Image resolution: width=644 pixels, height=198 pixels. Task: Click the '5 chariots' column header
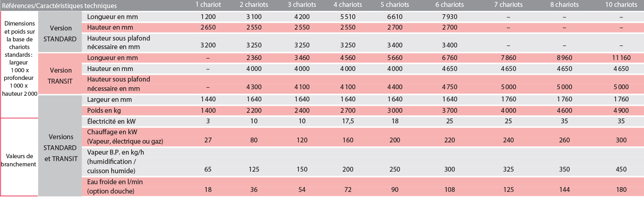pyautogui.click(x=395, y=5)
